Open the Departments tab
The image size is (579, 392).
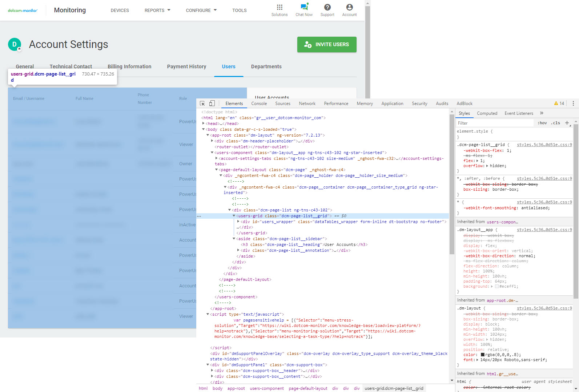point(266,66)
